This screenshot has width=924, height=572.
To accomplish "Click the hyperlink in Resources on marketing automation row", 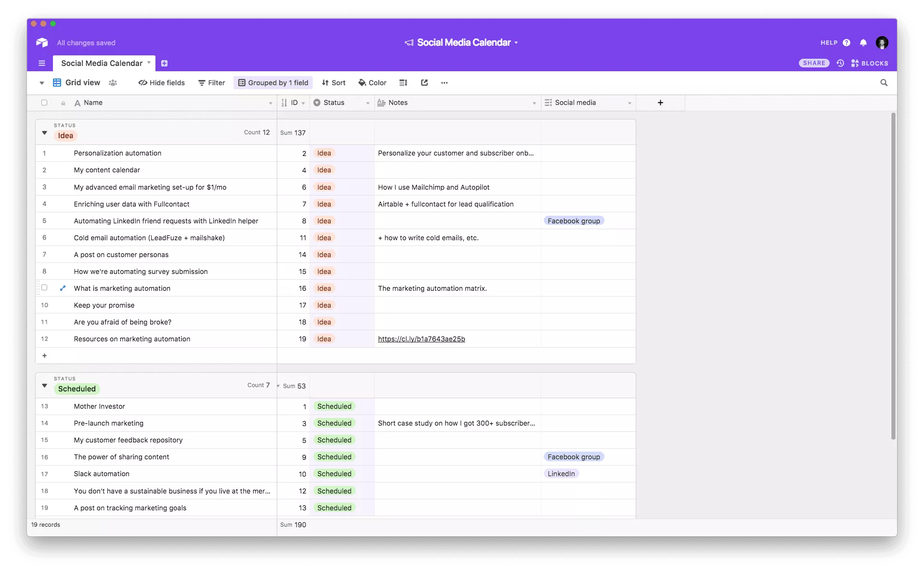I will click(421, 339).
